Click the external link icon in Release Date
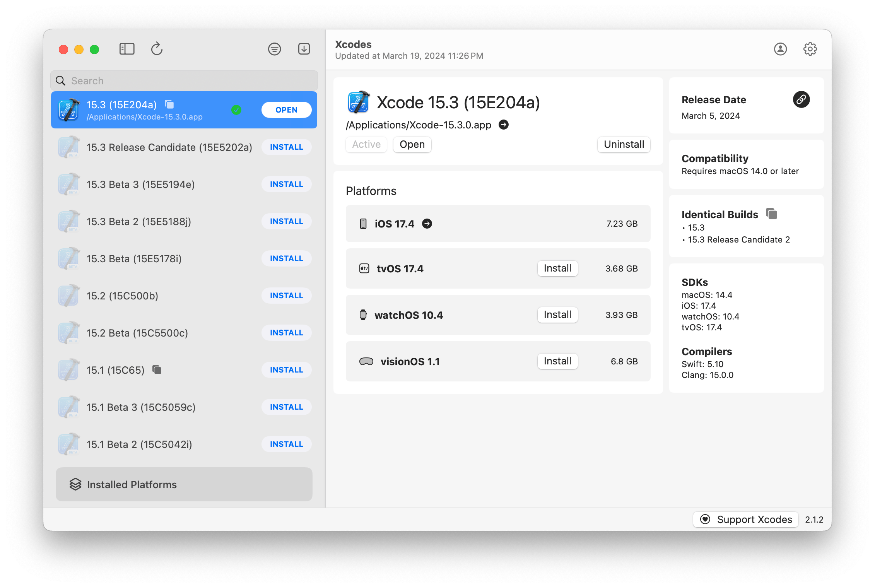This screenshot has height=588, width=875. tap(801, 100)
